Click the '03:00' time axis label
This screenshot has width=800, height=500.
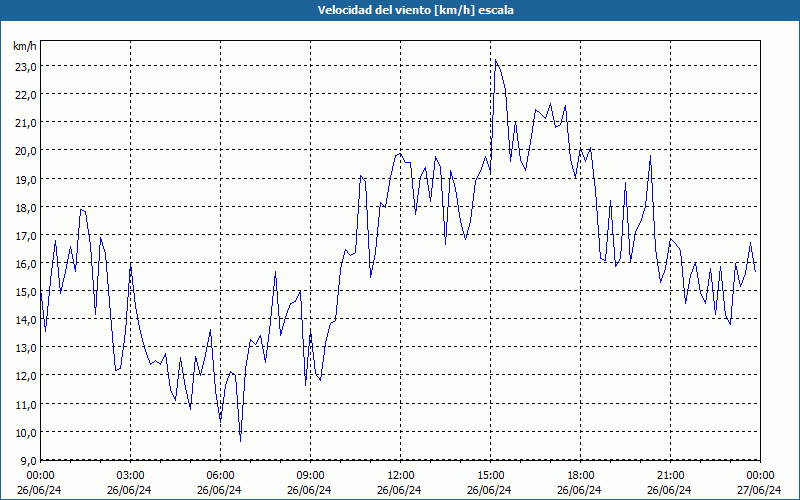[x=130, y=476]
